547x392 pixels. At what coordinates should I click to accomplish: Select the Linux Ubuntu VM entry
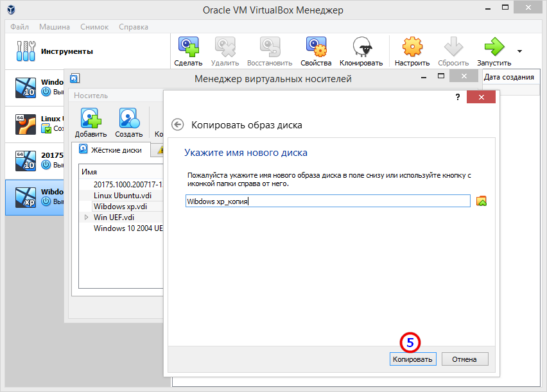35,124
